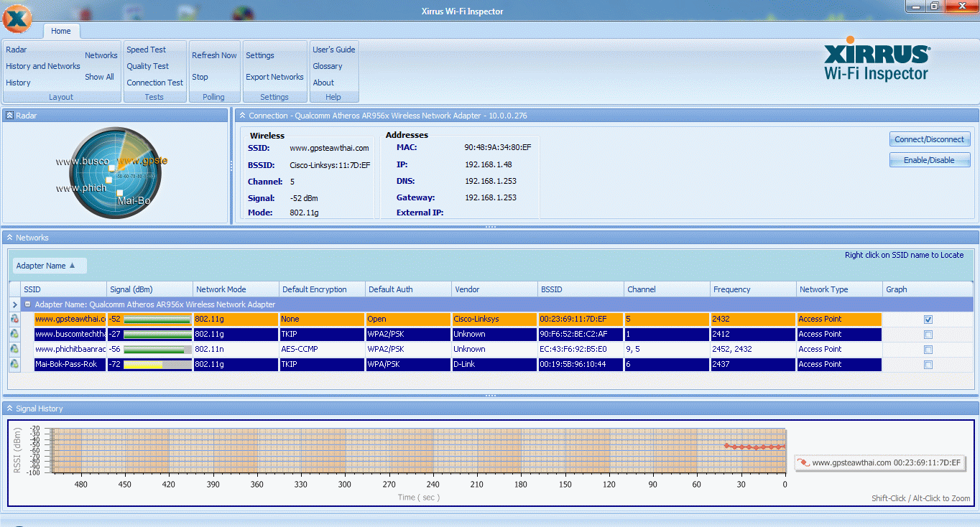Viewport: 980px width, 527px height.
Task: Check the Graph box for www.buscomtechtha
Action: [928, 335]
